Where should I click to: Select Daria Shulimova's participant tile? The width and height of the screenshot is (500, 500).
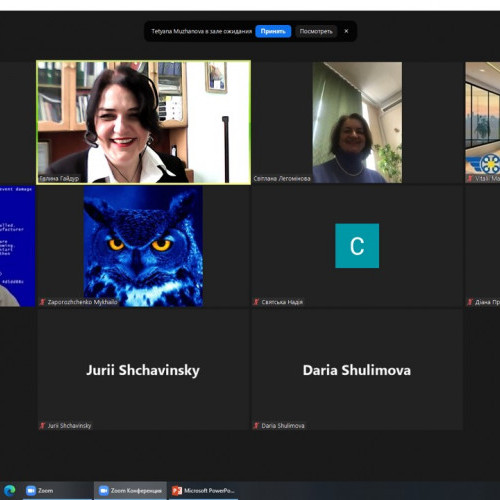[357, 370]
